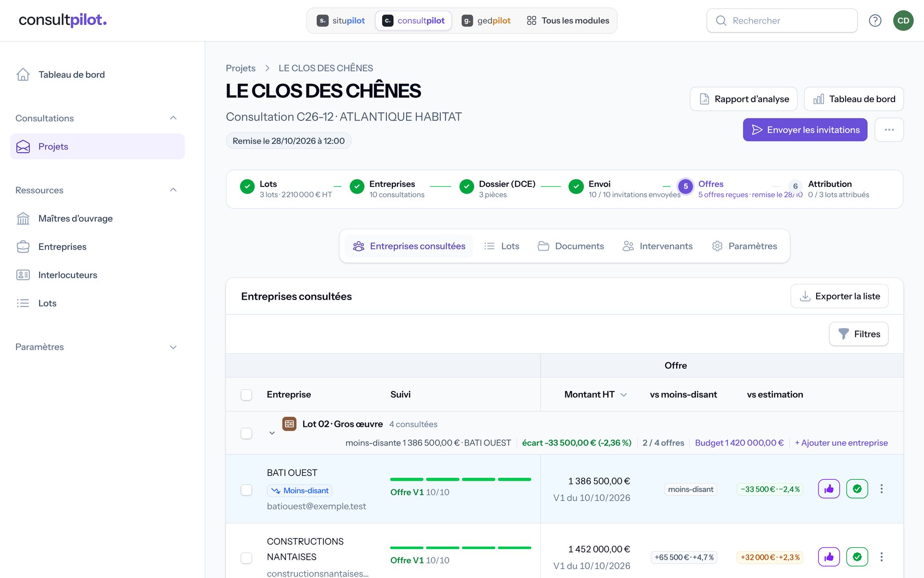Switch to the Documents tab
Screen dimensions: 924x578
point(571,246)
